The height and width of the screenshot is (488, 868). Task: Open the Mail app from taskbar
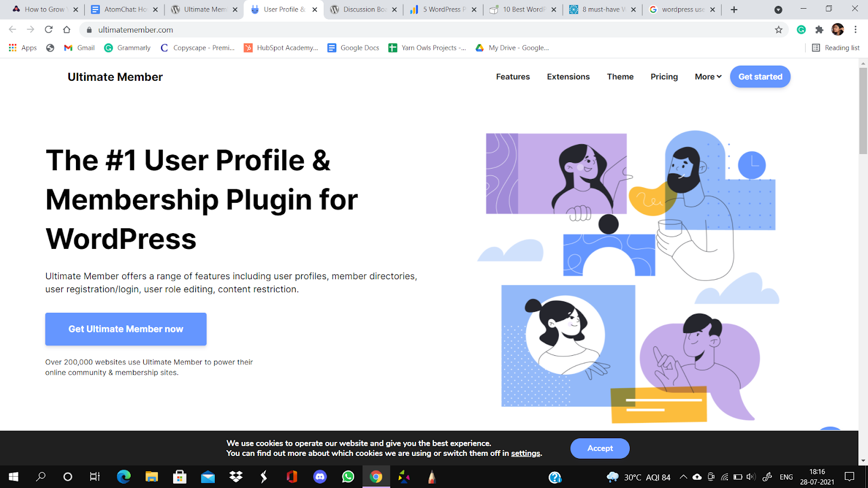(208, 477)
